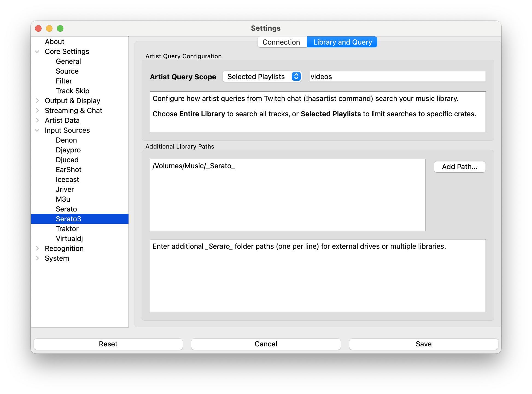The width and height of the screenshot is (532, 394).
Task: Select Input Sources in the sidebar
Action: (x=67, y=130)
